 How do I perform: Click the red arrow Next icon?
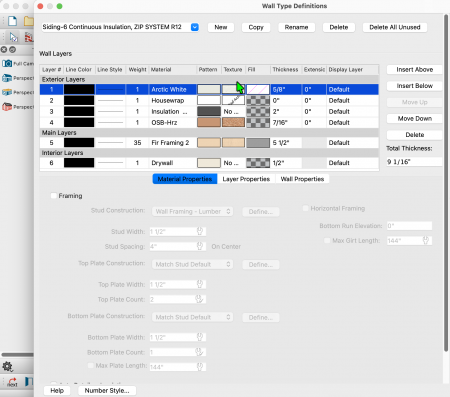[x=12, y=382]
